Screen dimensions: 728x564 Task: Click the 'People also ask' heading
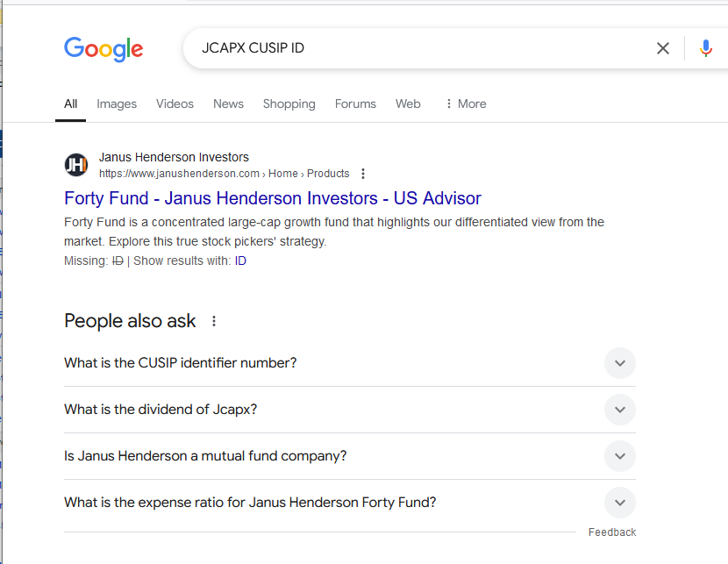pyautogui.click(x=130, y=321)
